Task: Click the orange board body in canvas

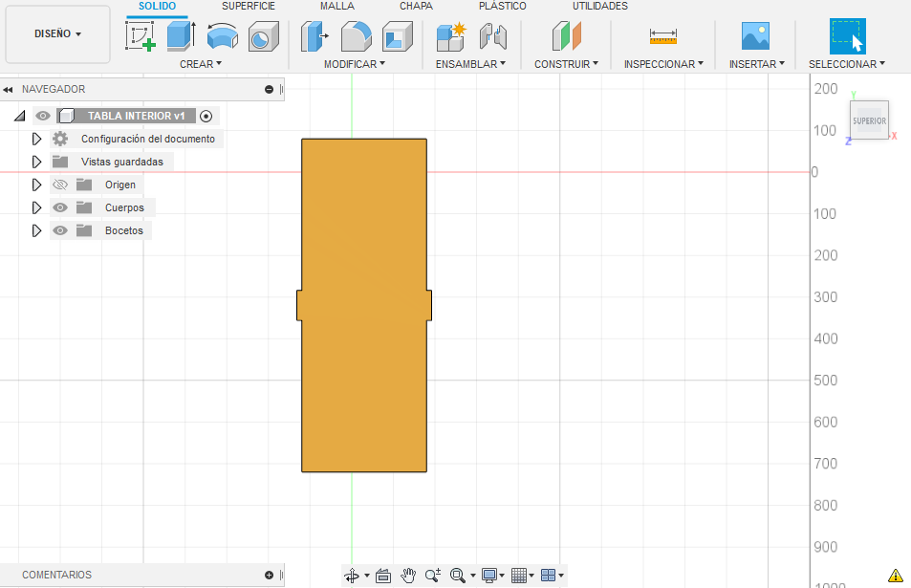Action: 364,305
